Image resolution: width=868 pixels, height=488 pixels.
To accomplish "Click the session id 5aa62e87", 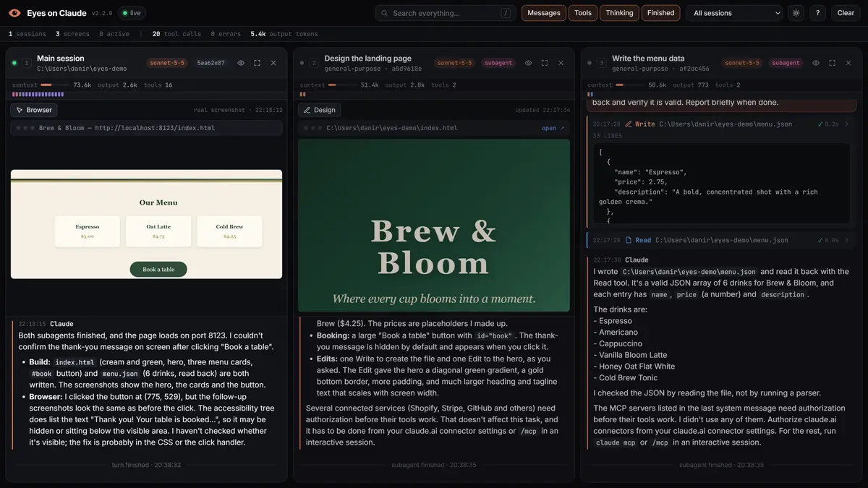I will 210,63.
